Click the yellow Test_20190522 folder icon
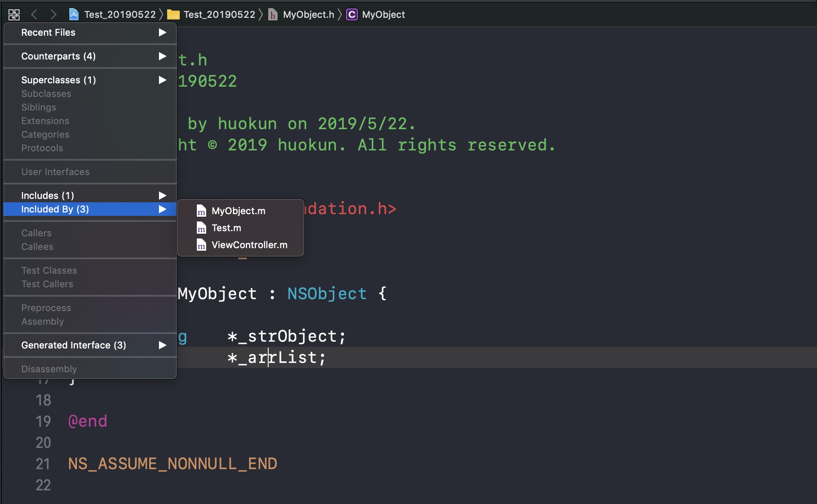This screenshot has width=817, height=504. tap(173, 14)
